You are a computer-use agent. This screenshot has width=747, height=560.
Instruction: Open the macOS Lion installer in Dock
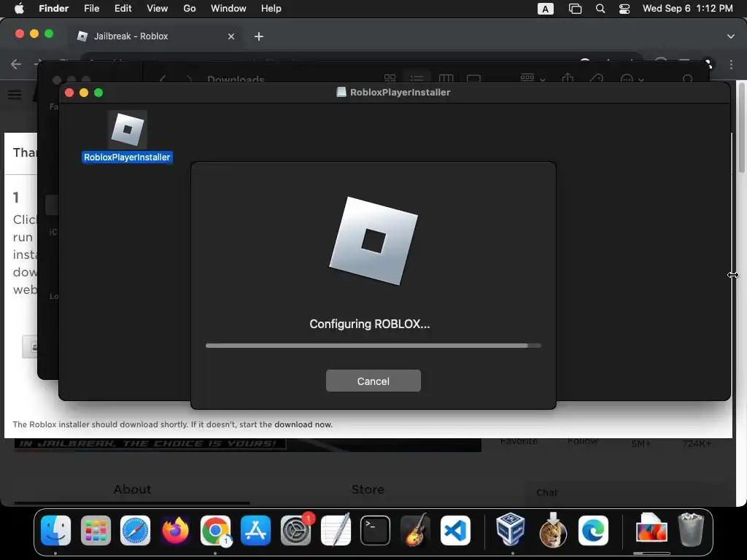(x=553, y=530)
